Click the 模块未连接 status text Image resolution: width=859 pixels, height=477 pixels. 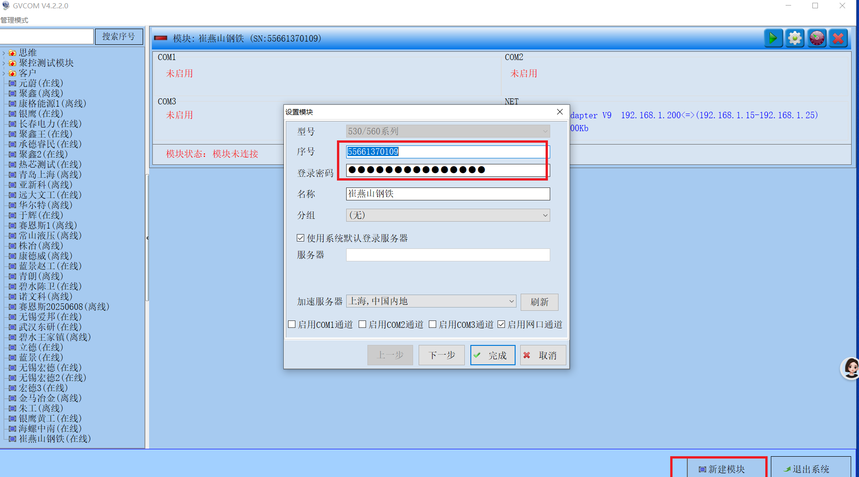tap(235, 154)
